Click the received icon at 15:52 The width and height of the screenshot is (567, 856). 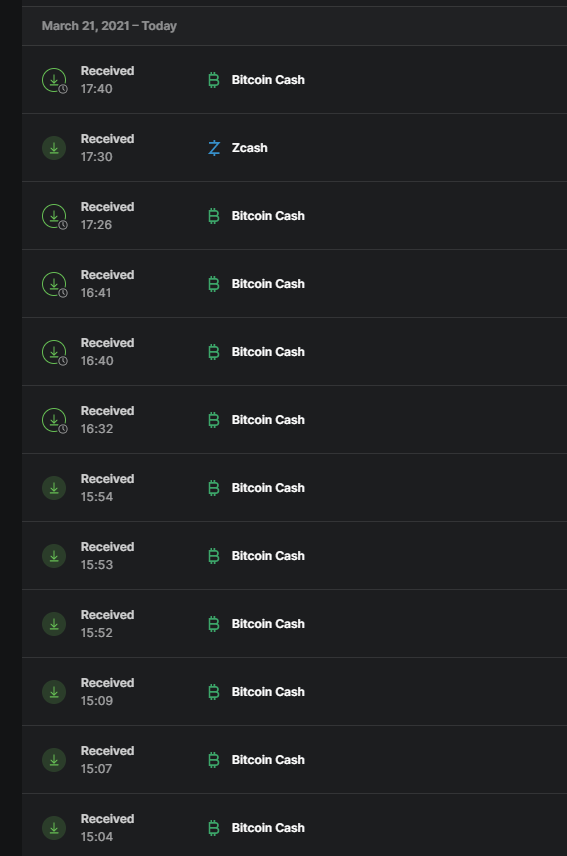54,624
